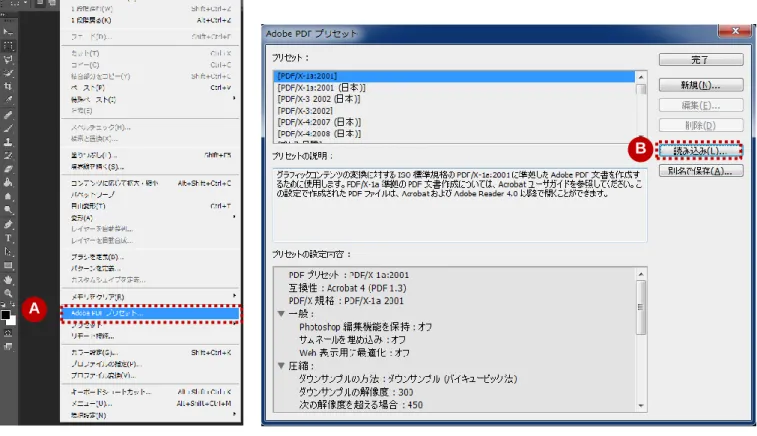Select preset [PDF/X-3 2002 (日本)]
The width and height of the screenshot is (757, 436).
(454, 99)
